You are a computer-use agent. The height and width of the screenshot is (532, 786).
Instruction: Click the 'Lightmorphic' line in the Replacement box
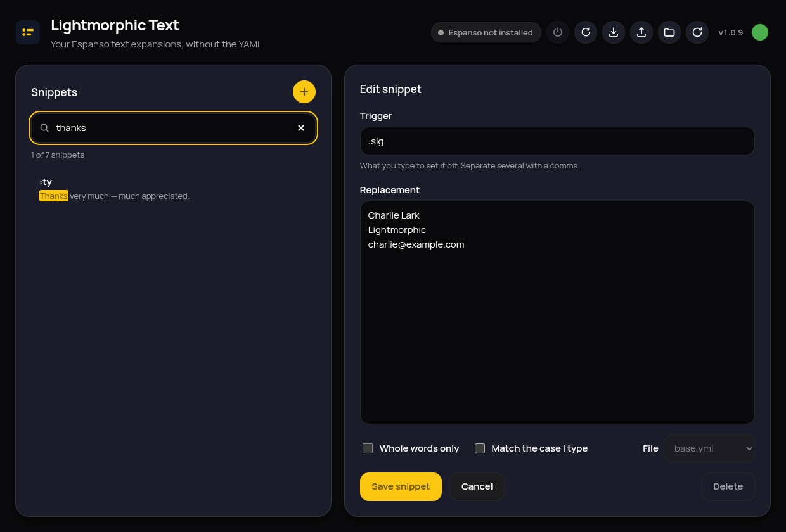397,230
